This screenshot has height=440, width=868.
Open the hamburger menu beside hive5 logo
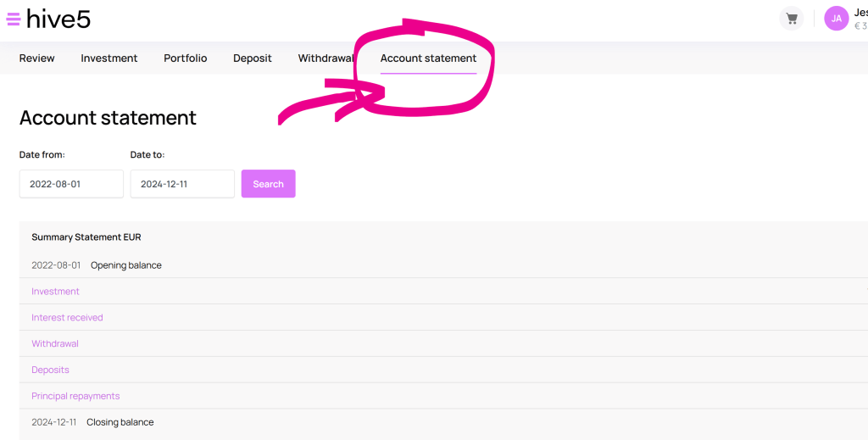(14, 19)
